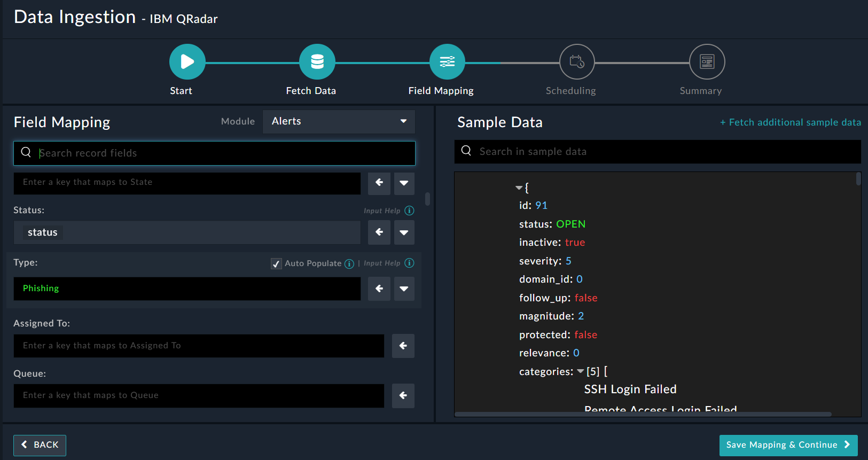Show Input Help info for Status
This screenshot has height=460, width=868.
point(409,210)
